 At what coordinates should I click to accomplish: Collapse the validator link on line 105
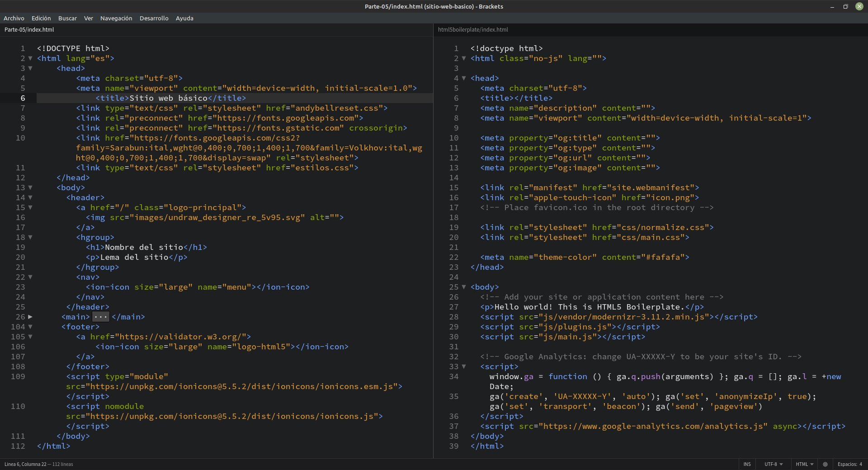[30, 337]
